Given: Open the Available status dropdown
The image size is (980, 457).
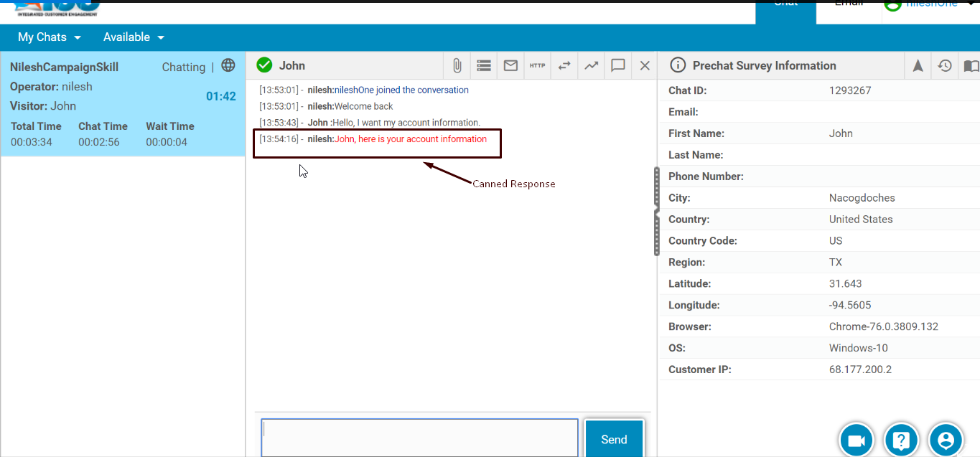Looking at the screenshot, I should [134, 37].
